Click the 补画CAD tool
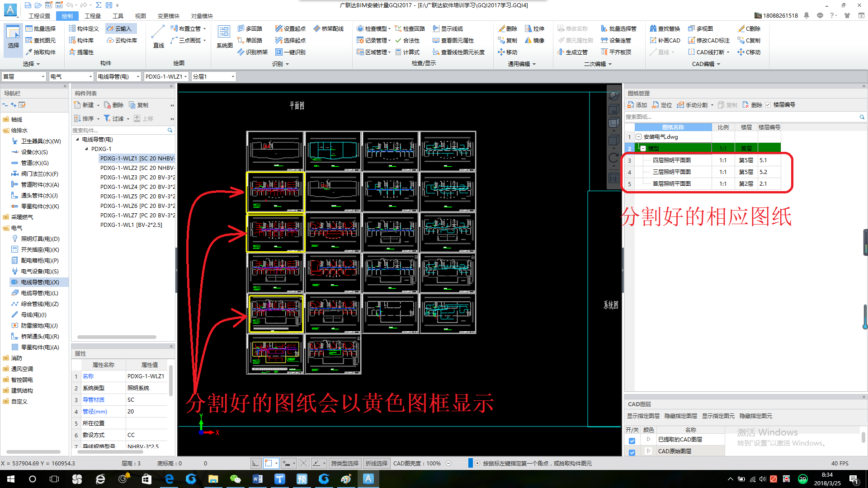 click(665, 40)
